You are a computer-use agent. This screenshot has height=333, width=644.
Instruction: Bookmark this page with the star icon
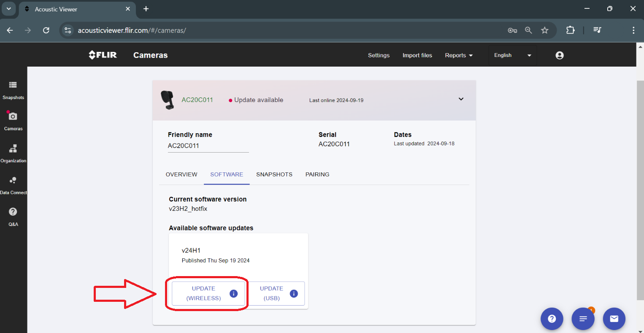point(544,30)
